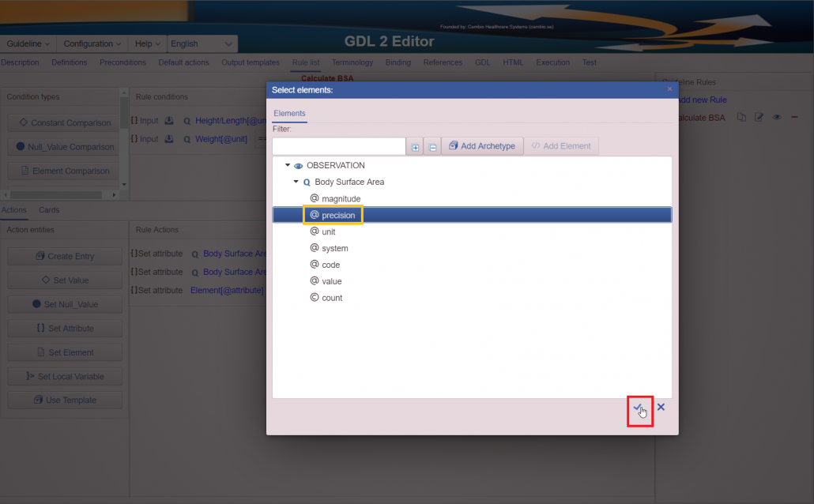Select the count element in tree
814x504 pixels.
tap(332, 298)
